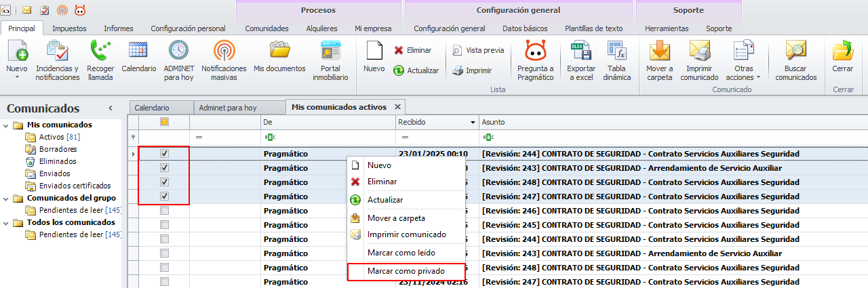
Task: Ask Pregunta a Pragmático robot icon
Action: click(535, 54)
